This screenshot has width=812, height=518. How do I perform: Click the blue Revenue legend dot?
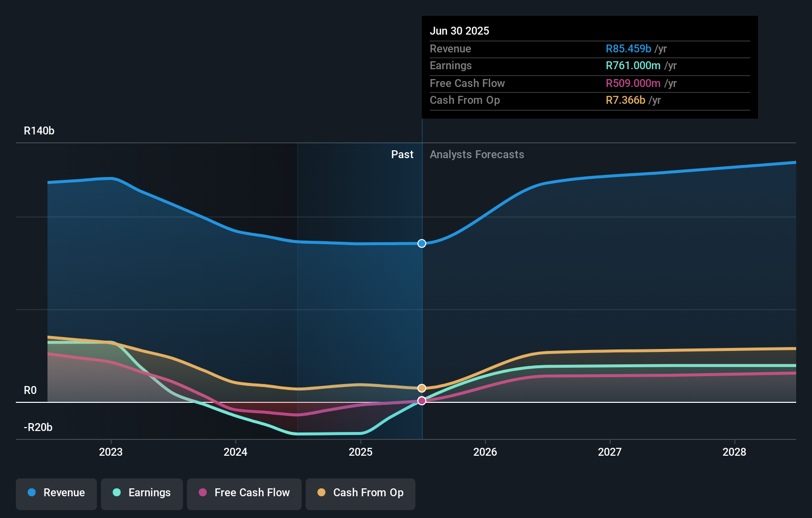31,493
